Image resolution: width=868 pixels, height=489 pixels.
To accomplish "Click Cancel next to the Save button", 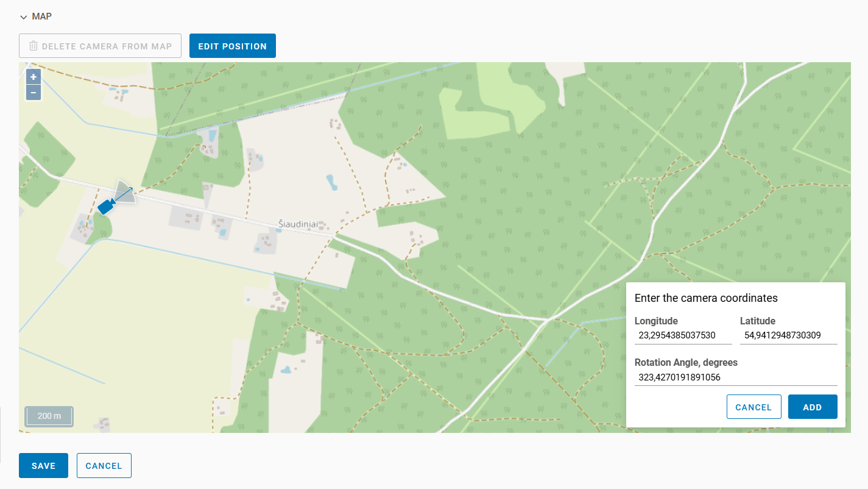I will click(104, 466).
